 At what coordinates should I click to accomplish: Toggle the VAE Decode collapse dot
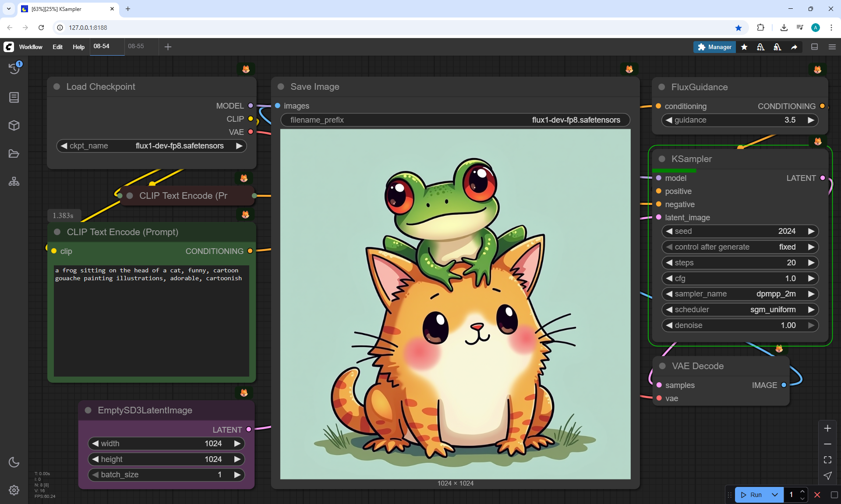pos(662,366)
